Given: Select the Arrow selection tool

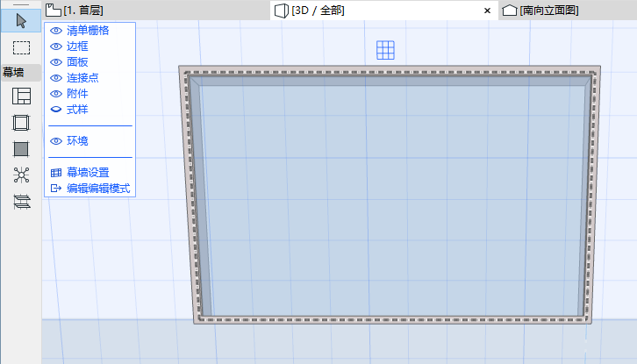Looking at the screenshot, I should pos(21,21).
